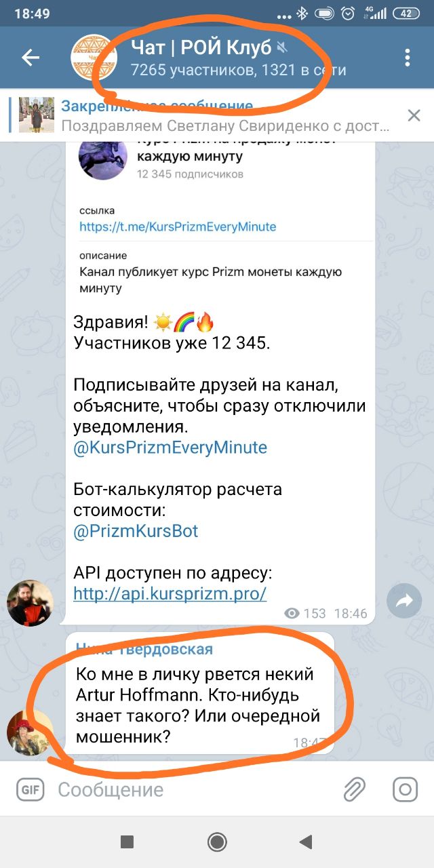Open the GIF picker button

pyautogui.click(x=29, y=789)
